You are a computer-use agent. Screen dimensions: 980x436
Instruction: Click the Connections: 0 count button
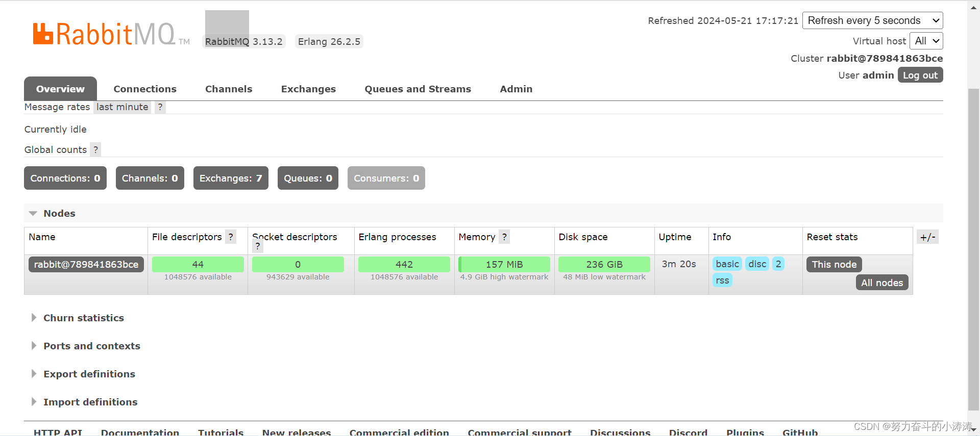point(65,178)
